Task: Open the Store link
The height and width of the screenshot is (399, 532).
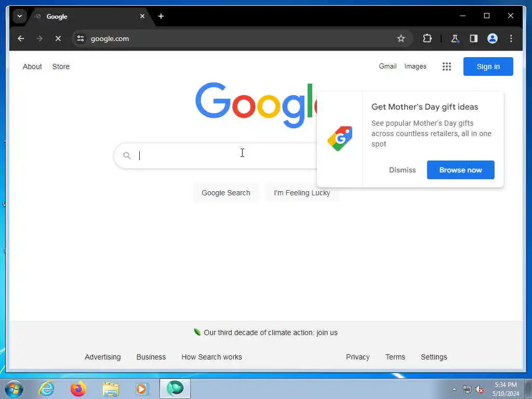Action: click(61, 66)
